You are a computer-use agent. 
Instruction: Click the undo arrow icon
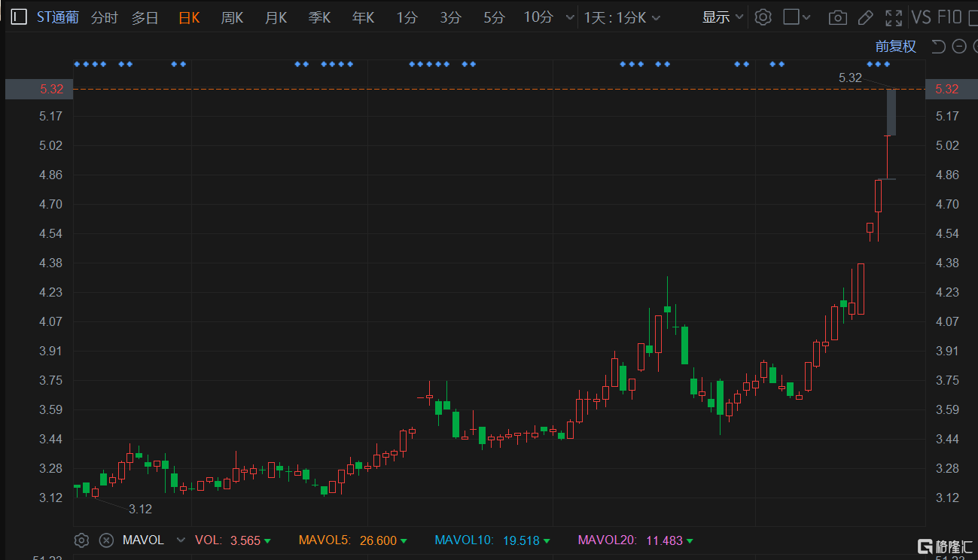tap(938, 47)
